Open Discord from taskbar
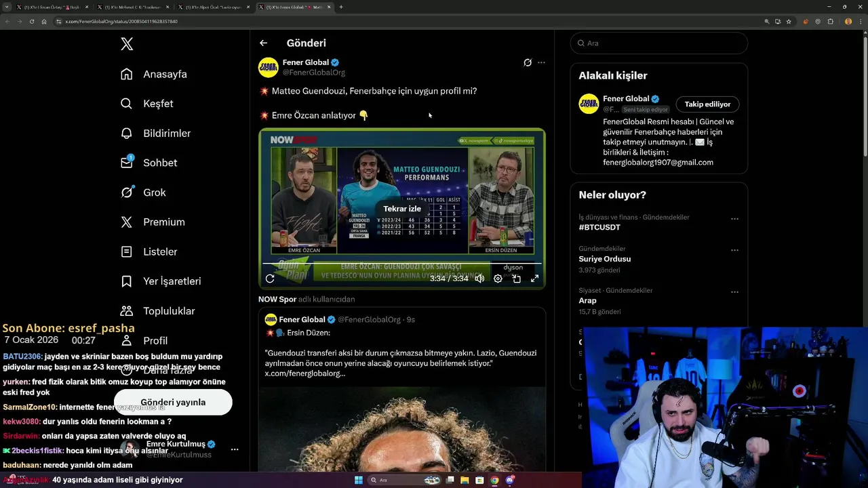868x488 pixels. [509, 480]
